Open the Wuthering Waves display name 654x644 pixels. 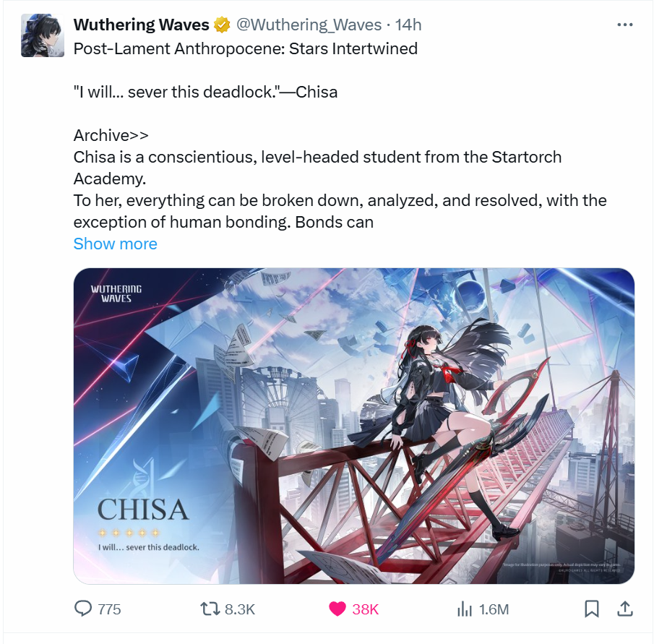point(142,25)
